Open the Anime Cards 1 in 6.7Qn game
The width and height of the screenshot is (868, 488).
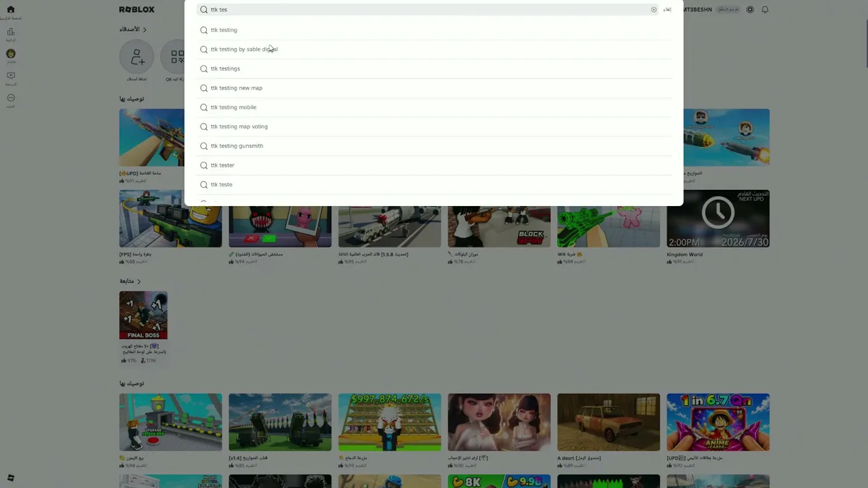[x=718, y=422]
